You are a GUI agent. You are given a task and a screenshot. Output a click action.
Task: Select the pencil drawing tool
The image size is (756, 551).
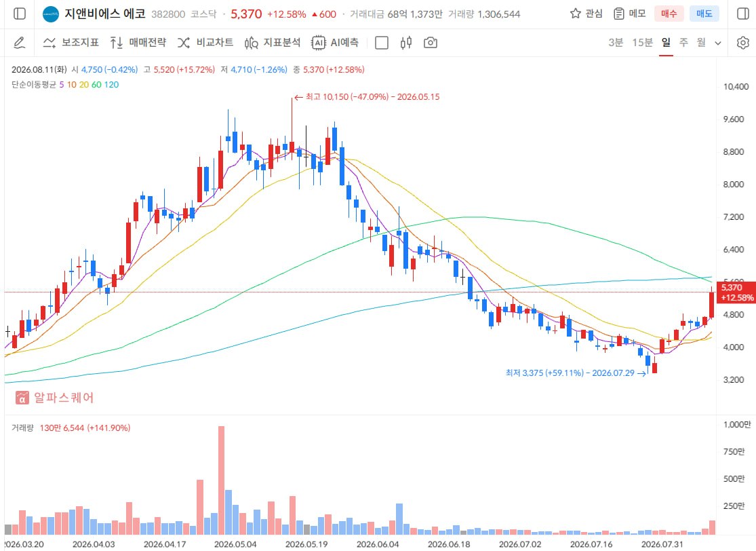[19, 43]
